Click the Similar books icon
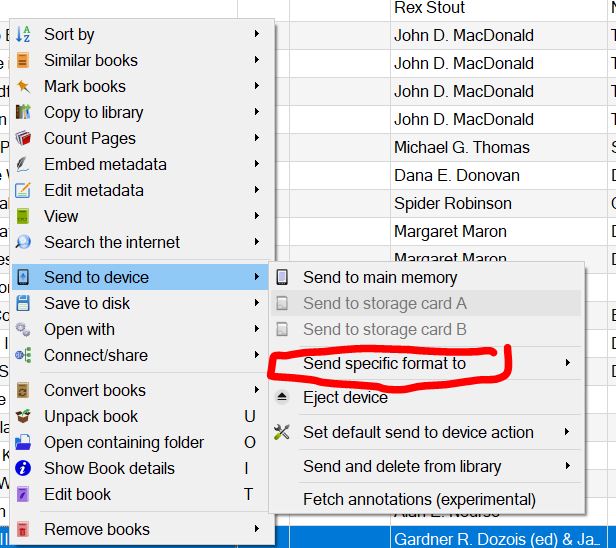This screenshot has width=616, height=548. pos(24,60)
